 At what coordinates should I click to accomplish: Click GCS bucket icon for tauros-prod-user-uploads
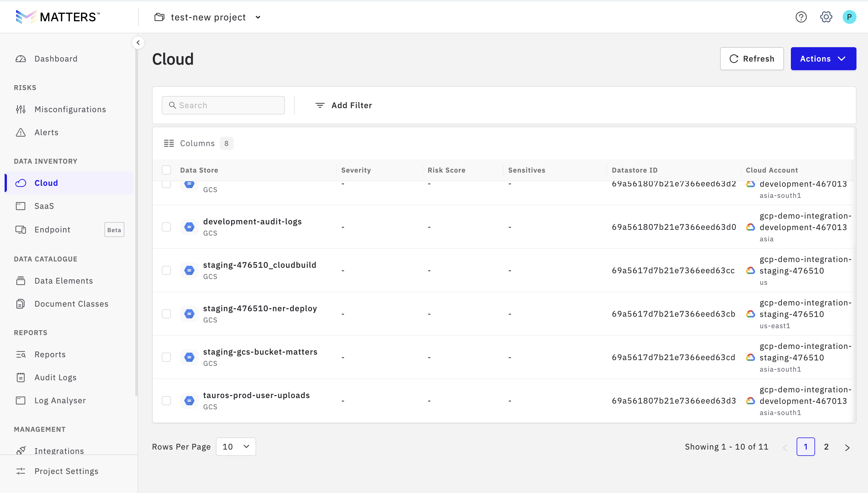click(189, 401)
